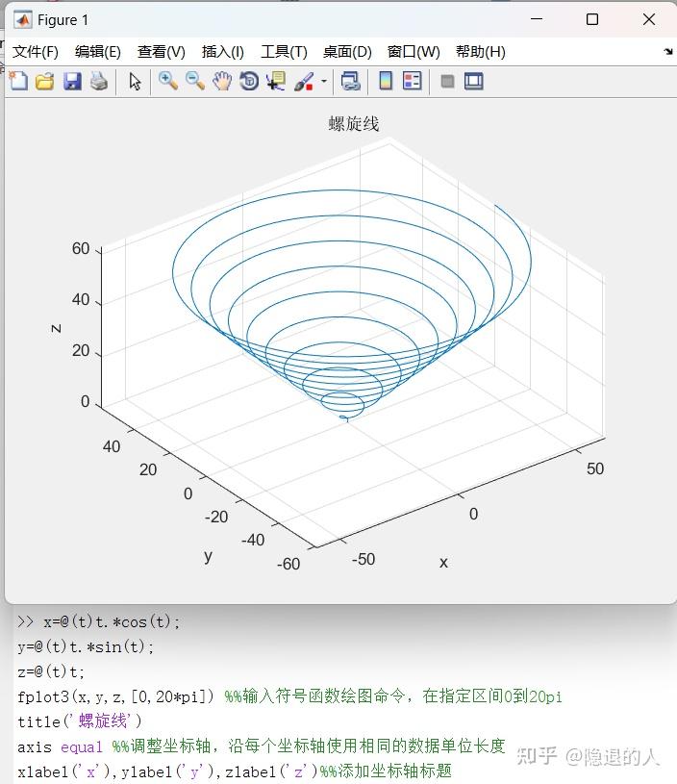Click the dock figure arrow icon
This screenshot has width=677, height=784.
click(x=668, y=51)
